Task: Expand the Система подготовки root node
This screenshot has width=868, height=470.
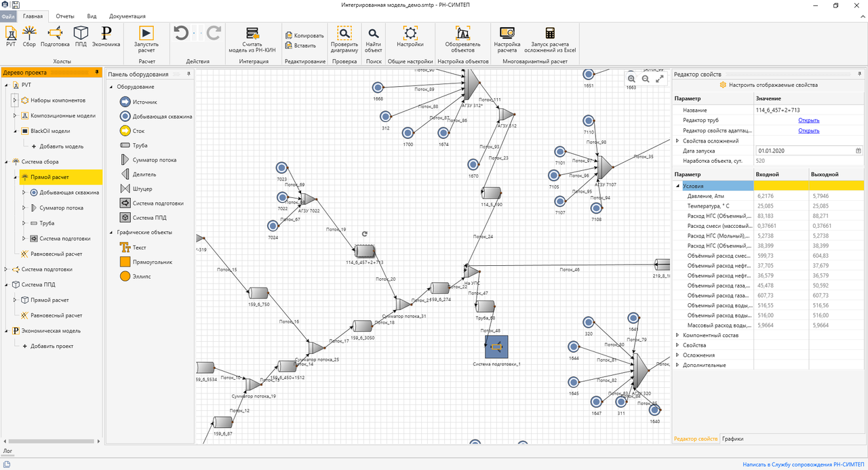Action: coord(5,269)
